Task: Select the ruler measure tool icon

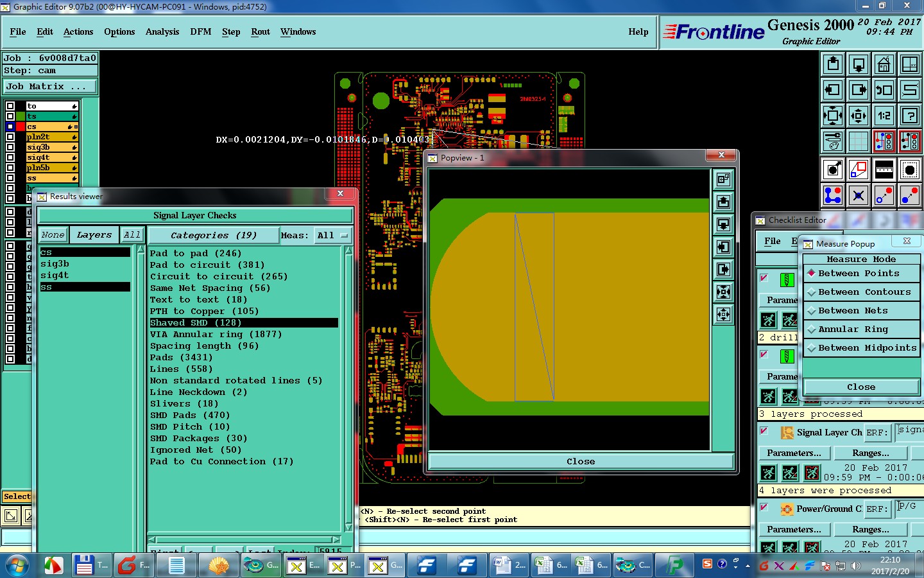Action: point(884,170)
